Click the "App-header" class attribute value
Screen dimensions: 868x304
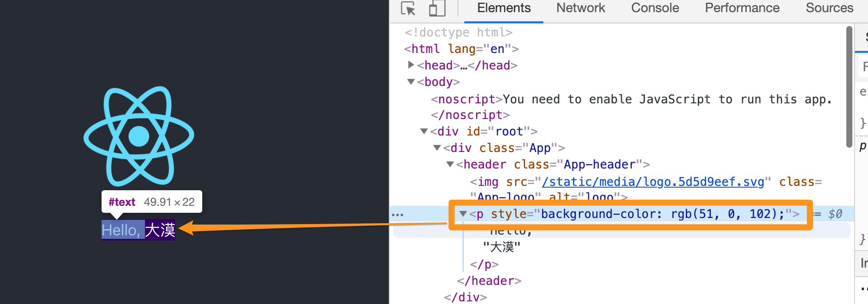(x=600, y=164)
